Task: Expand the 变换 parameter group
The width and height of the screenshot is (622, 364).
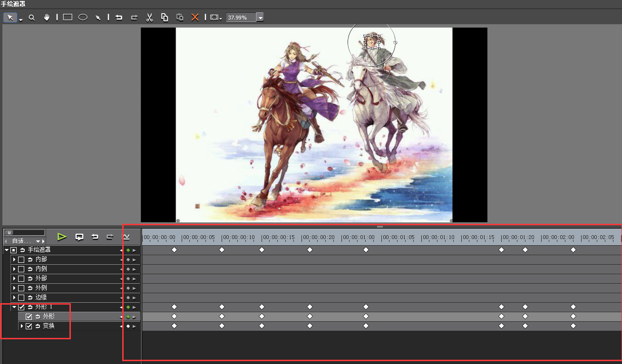Action: 21,326
